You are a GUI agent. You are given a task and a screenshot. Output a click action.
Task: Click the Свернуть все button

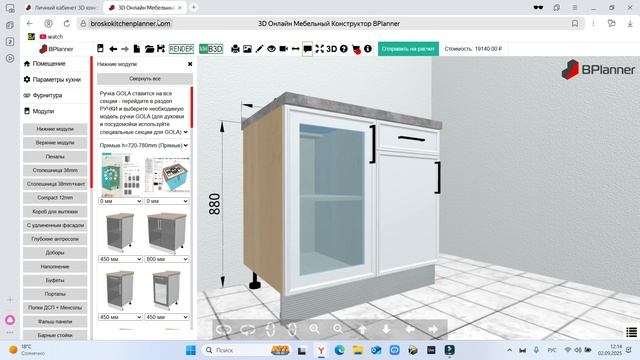pyautogui.click(x=145, y=78)
